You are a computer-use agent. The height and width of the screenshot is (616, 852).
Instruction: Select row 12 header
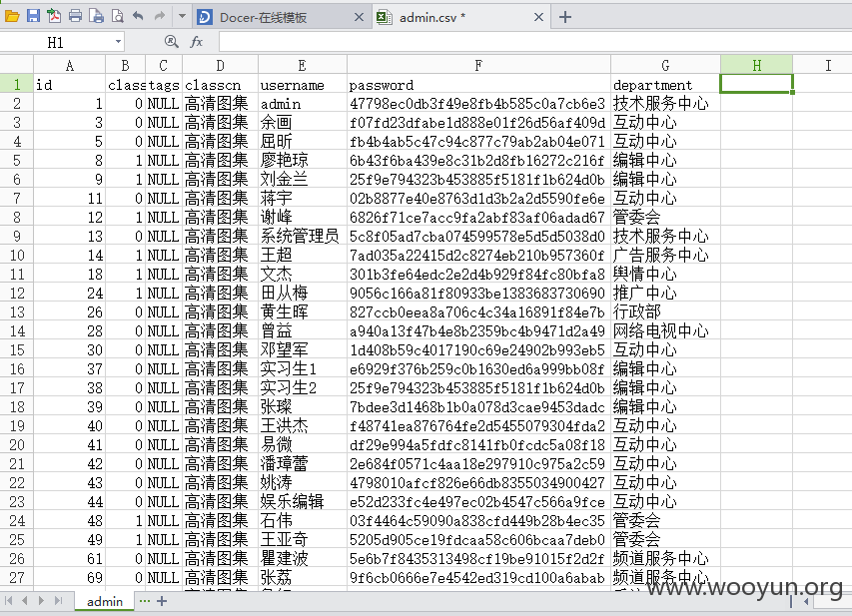(17, 294)
